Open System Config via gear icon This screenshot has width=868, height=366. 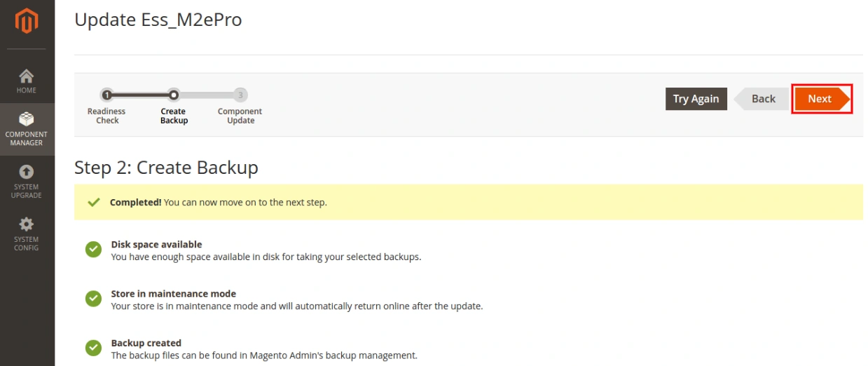[x=27, y=224]
